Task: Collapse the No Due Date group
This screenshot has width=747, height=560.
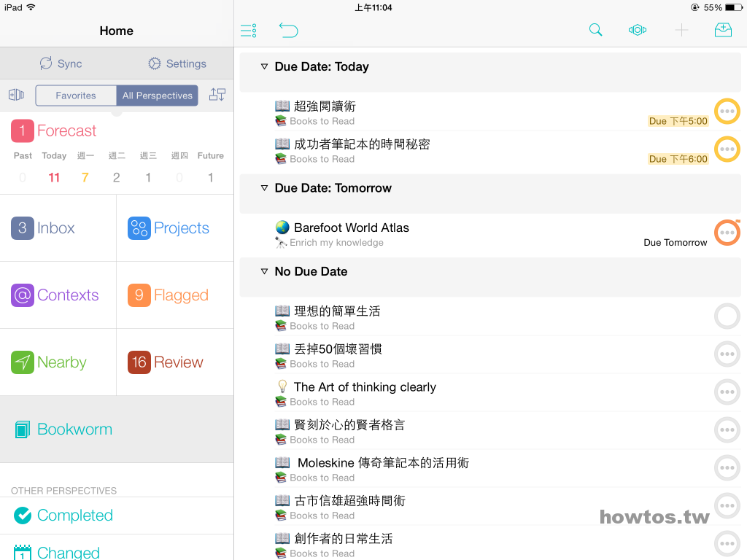Action: [265, 272]
